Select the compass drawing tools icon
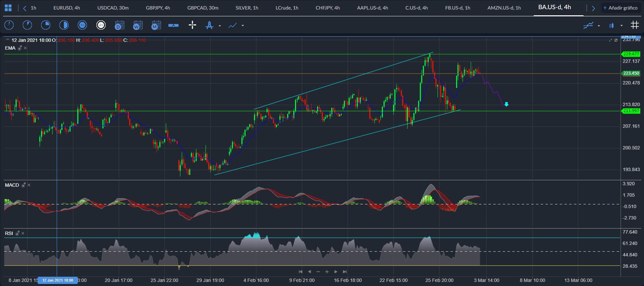 [209, 25]
